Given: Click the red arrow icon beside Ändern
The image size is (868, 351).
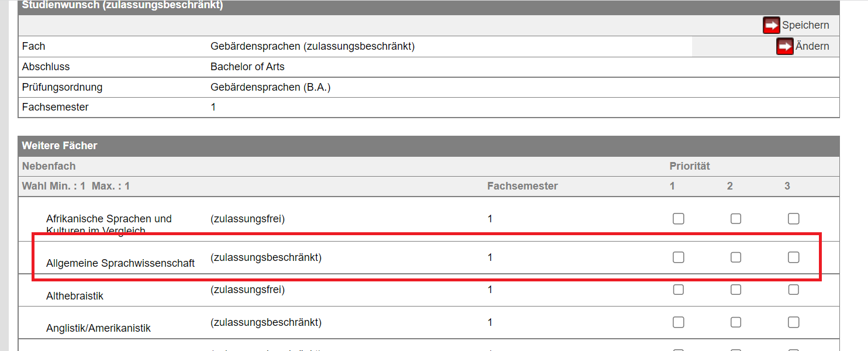Looking at the screenshot, I should coord(784,46).
